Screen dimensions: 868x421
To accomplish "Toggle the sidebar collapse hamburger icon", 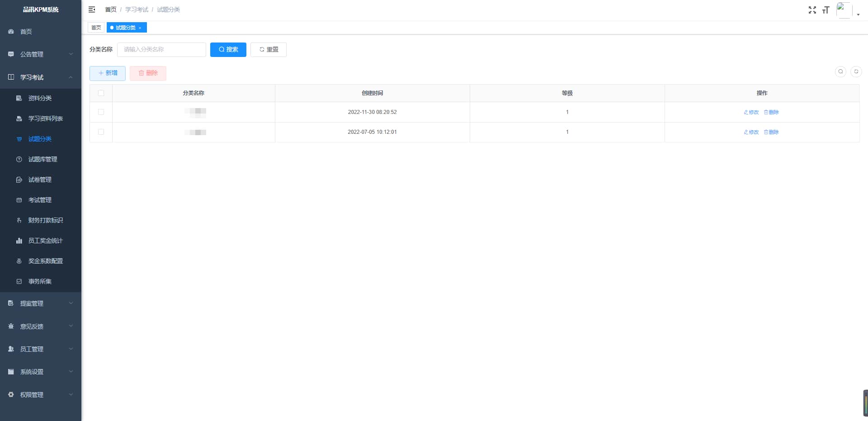I will coord(92,9).
